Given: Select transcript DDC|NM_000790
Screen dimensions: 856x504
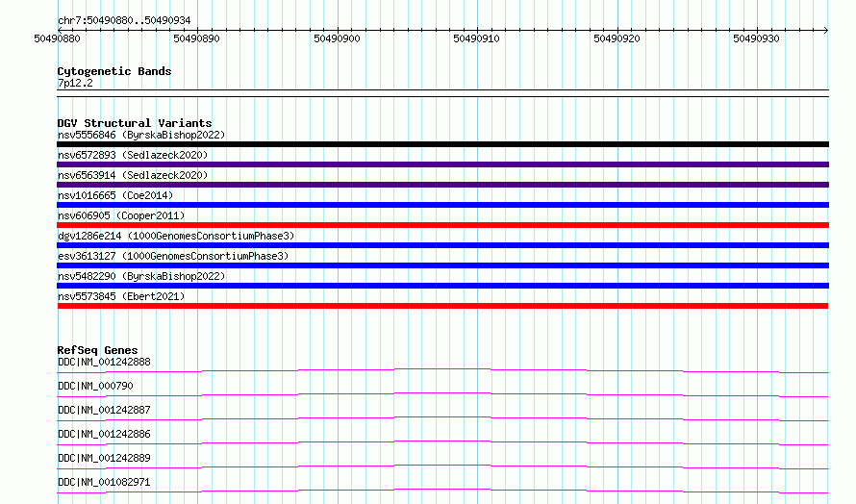Looking at the screenshot, I should 95,386.
